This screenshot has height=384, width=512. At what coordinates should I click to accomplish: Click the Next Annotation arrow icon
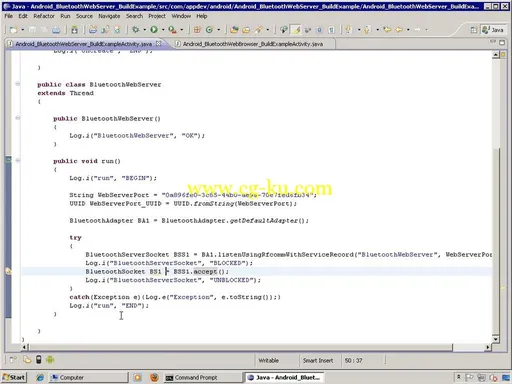[349, 30]
